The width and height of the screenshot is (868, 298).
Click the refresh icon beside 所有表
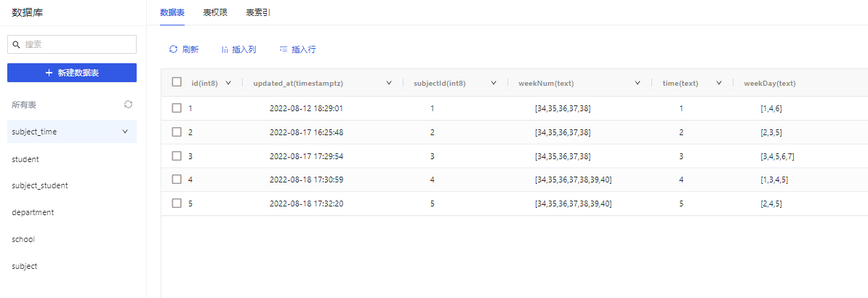(x=129, y=104)
